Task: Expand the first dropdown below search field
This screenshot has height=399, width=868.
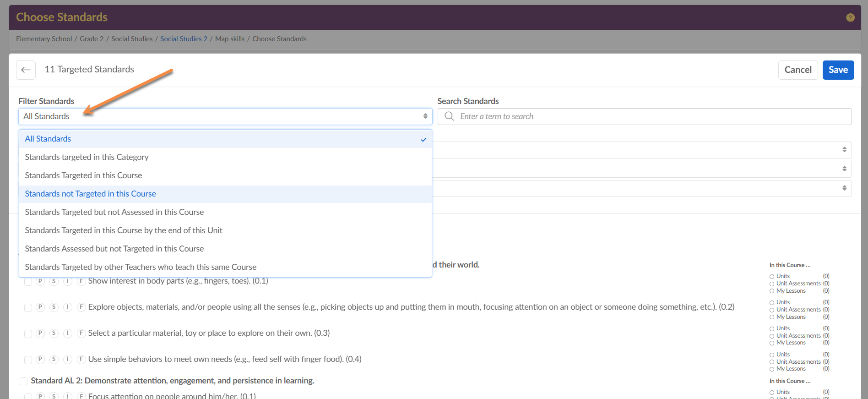Action: (641, 150)
